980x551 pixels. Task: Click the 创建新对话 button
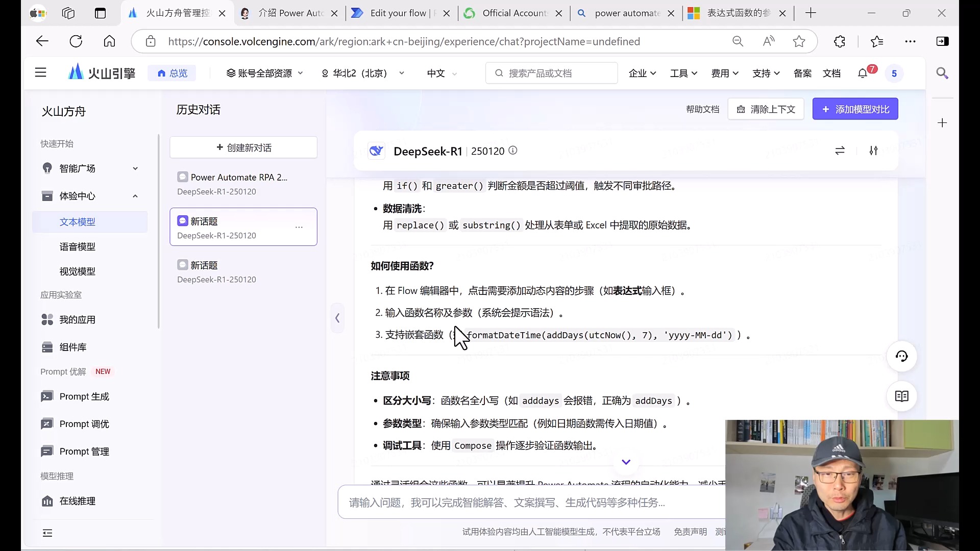point(243,147)
